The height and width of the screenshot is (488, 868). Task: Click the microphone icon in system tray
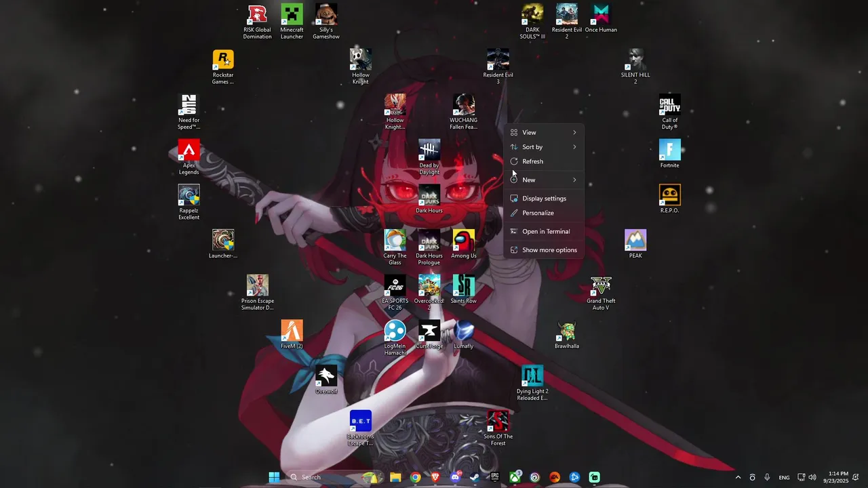point(767,477)
